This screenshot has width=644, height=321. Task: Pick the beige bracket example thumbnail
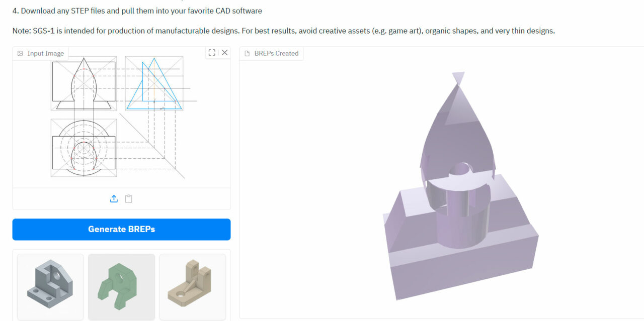coord(193,287)
